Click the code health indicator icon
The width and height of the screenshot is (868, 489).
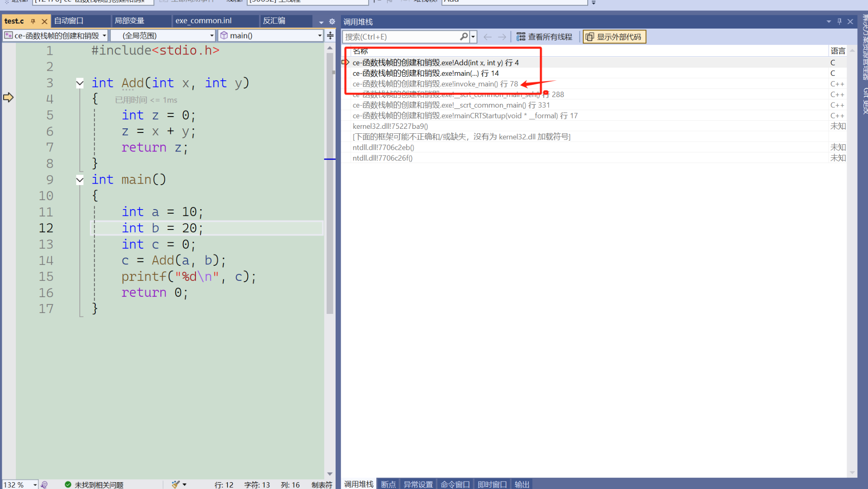pos(44,484)
